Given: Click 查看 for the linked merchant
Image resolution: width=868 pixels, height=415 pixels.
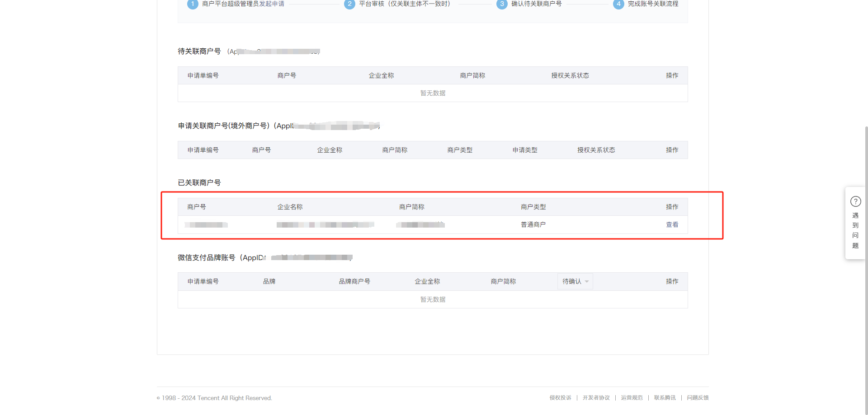Looking at the screenshot, I should pyautogui.click(x=672, y=224).
